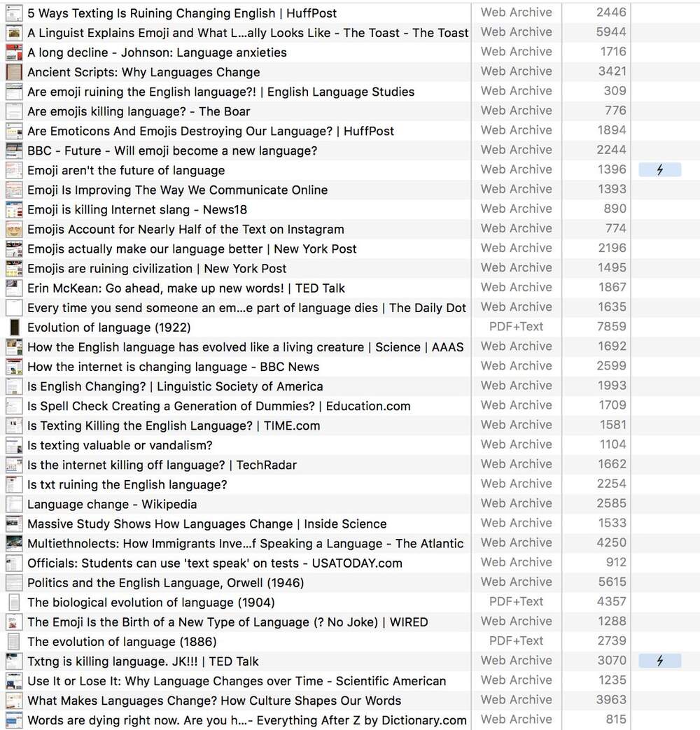The width and height of the screenshot is (700, 730).
Task: Click word count '5944' cell
Action: click(611, 32)
